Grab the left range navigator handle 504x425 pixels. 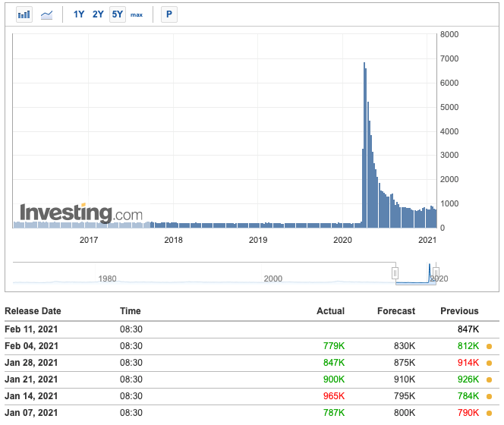click(395, 273)
